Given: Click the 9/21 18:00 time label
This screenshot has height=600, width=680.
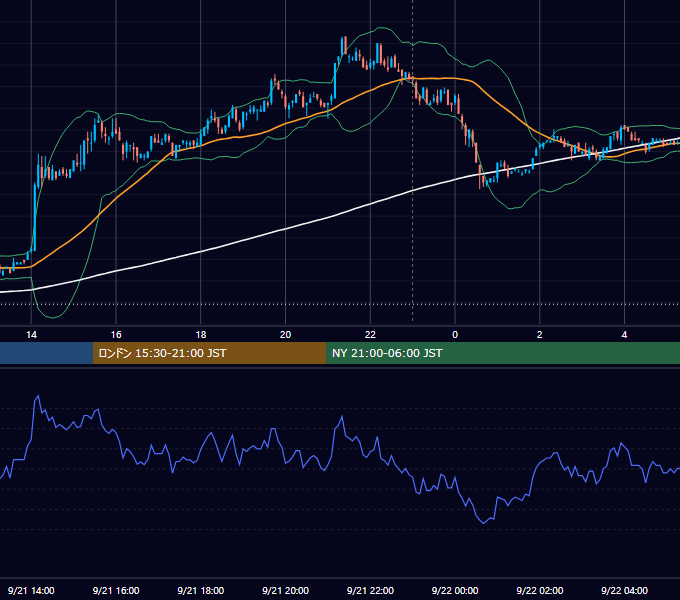Looking at the screenshot, I should coord(201,590).
